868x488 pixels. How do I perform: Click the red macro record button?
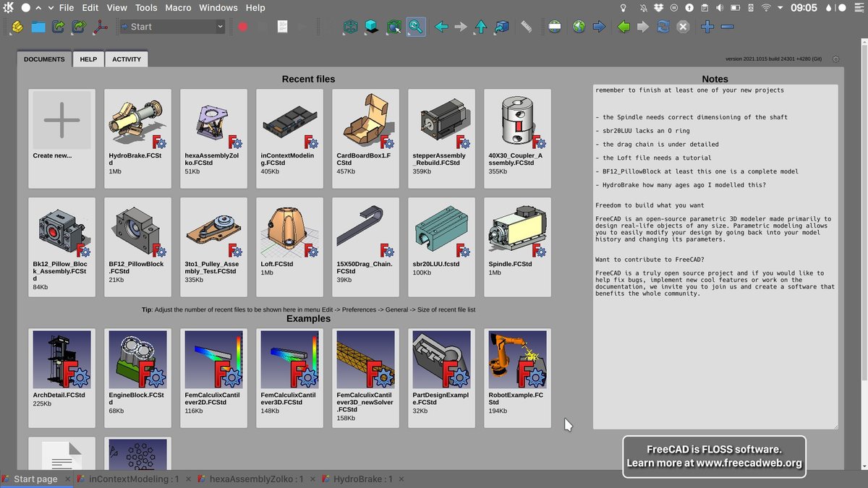pyautogui.click(x=243, y=27)
